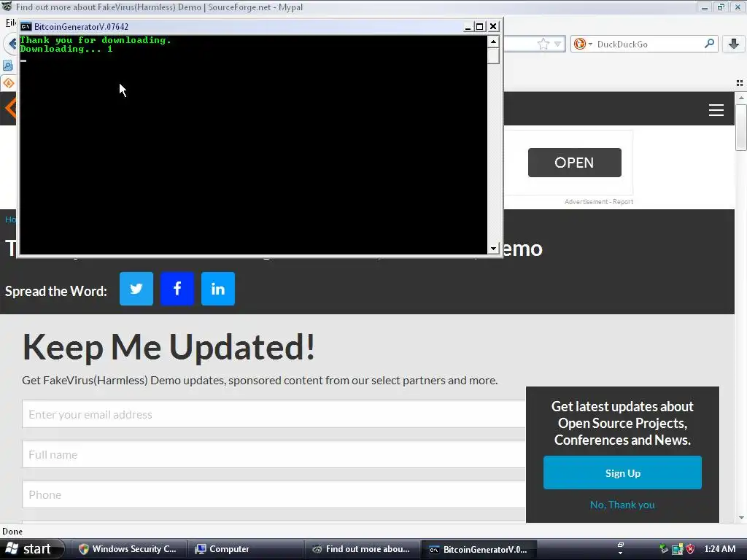The image size is (747, 560).
Task: Share on Twitter icon
Action: (x=136, y=289)
